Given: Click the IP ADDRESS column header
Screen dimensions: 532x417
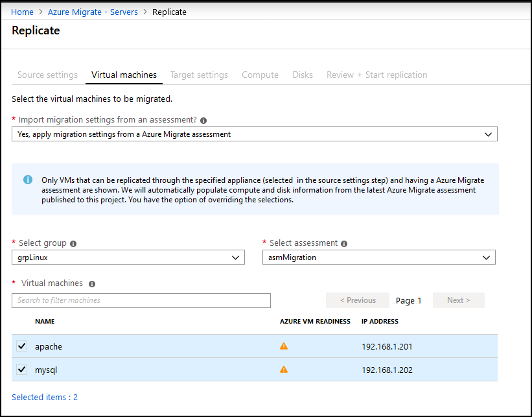Looking at the screenshot, I should [x=380, y=321].
